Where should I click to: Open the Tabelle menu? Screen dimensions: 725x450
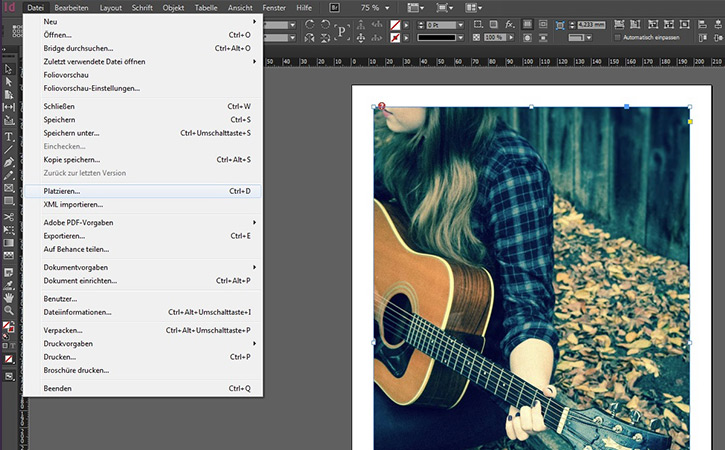206,8
